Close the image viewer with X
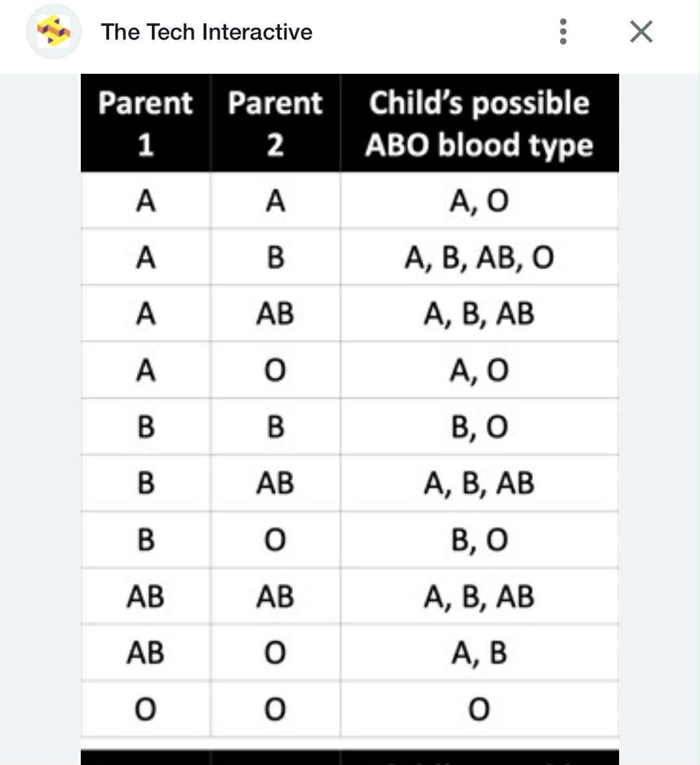Viewport: 700px width, 765px height. (x=641, y=31)
